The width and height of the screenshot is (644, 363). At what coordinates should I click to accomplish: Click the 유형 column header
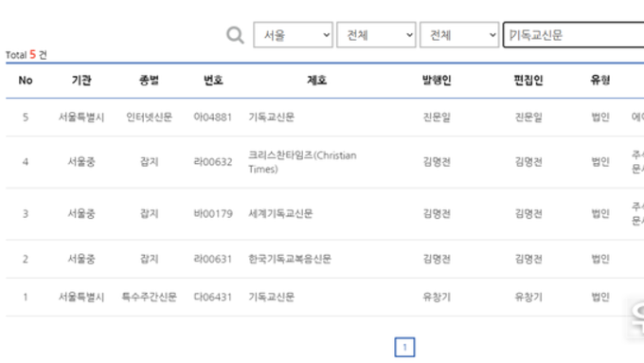pyautogui.click(x=600, y=81)
